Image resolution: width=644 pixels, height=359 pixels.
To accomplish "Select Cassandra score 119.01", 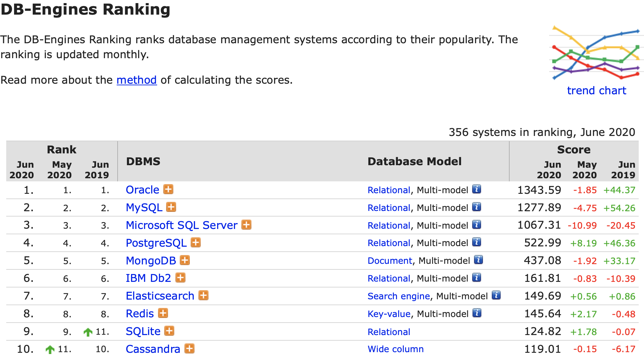I will point(543,349).
